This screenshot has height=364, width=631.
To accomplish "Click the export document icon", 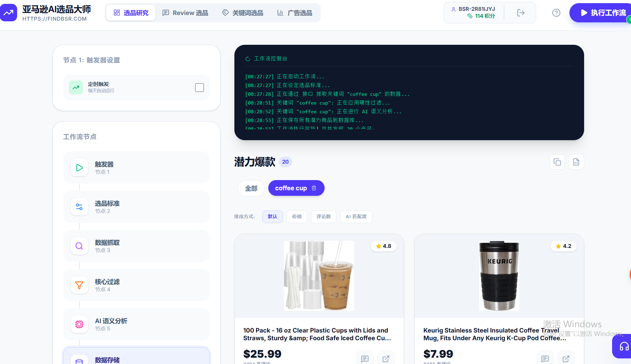I will point(576,162).
